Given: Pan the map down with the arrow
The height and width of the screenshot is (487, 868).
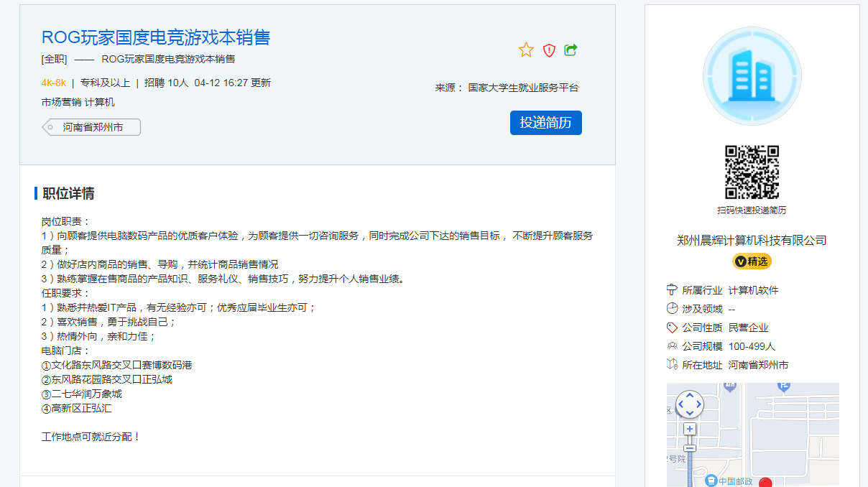Looking at the screenshot, I should point(690,413).
